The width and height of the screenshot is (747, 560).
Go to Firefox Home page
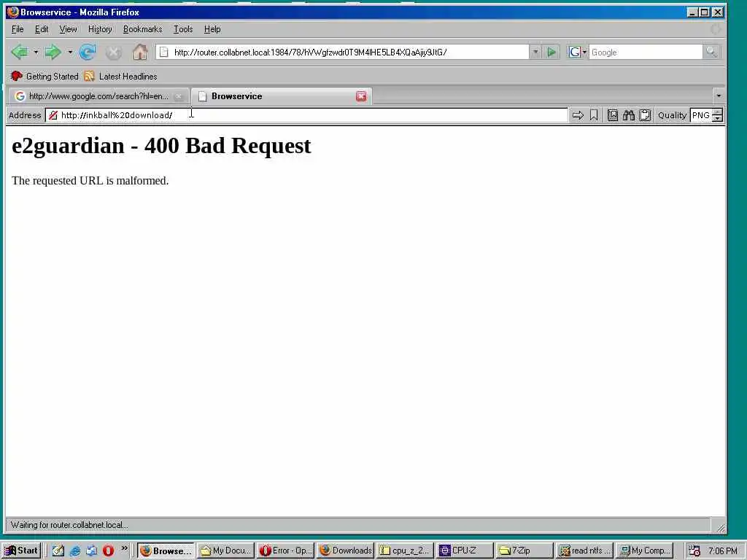pyautogui.click(x=139, y=52)
